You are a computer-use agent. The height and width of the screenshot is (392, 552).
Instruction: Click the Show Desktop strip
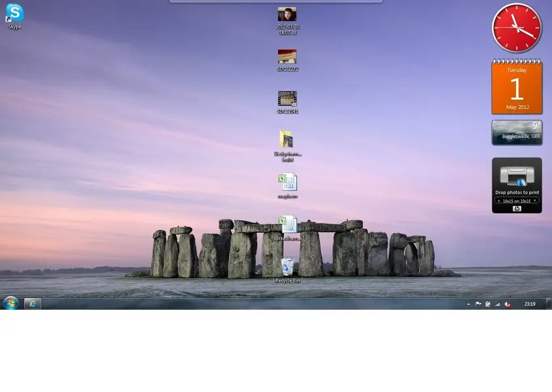pos(549,304)
